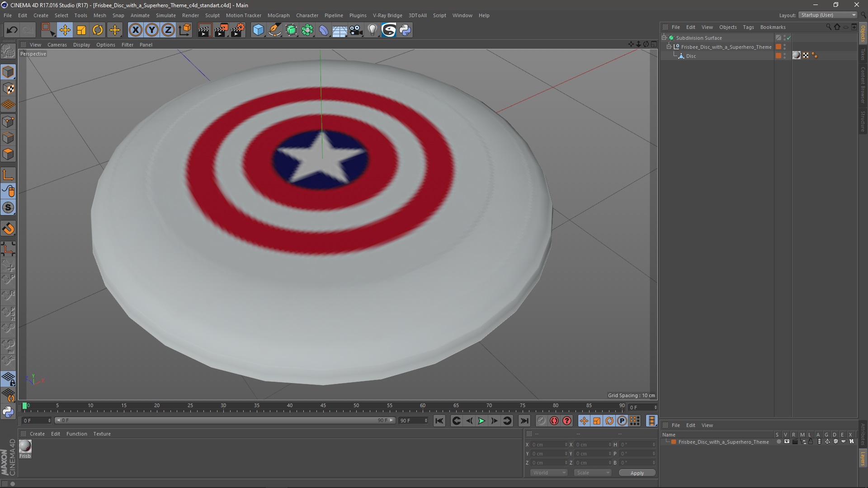Screen dimensions: 868x488
Task: Add a Cube primitive object
Action: tap(258, 30)
